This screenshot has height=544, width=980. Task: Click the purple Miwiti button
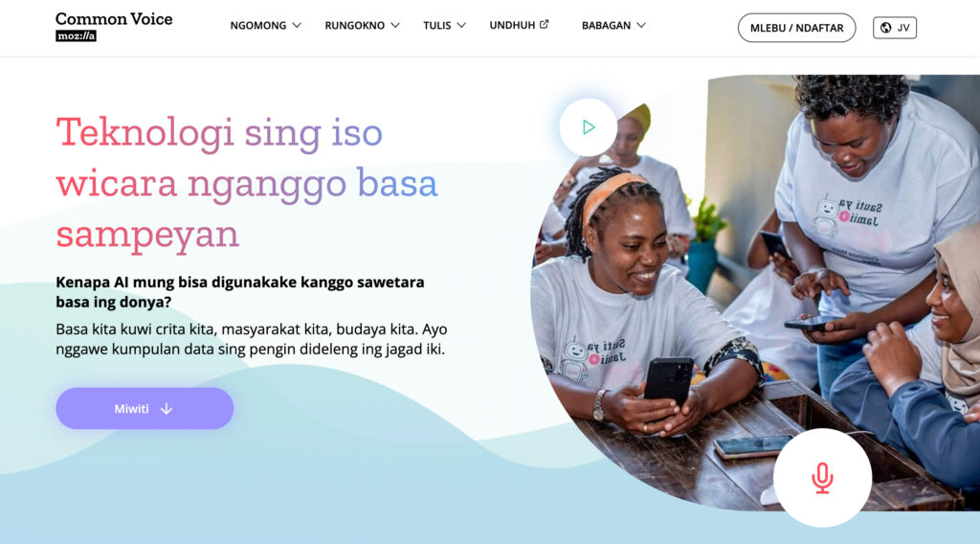click(x=145, y=408)
